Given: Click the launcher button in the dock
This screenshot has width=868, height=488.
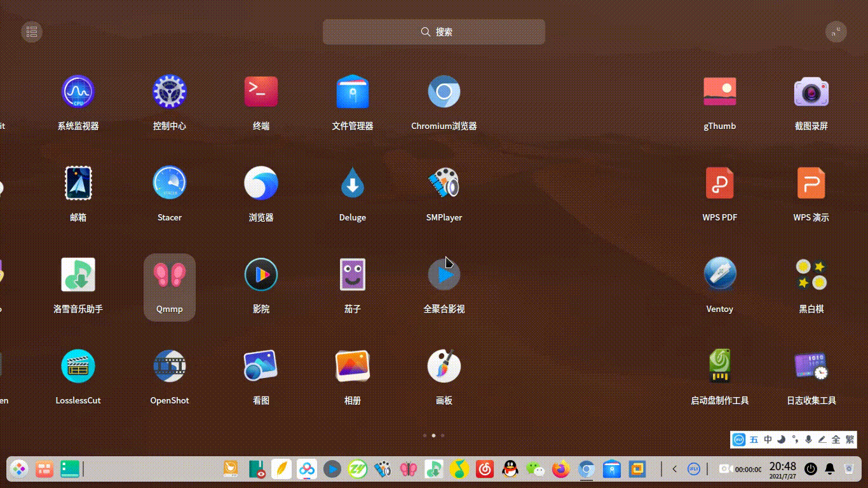Looking at the screenshot, I should click(x=19, y=470).
